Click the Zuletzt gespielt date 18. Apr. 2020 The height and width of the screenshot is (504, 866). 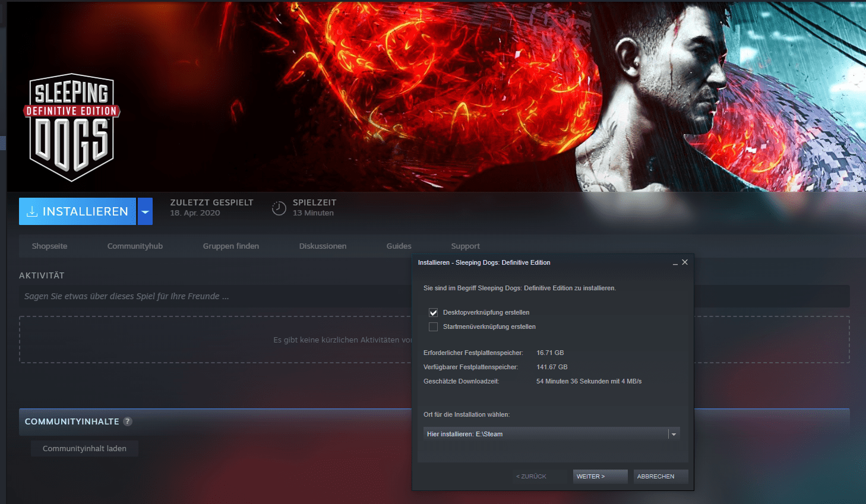195,213
